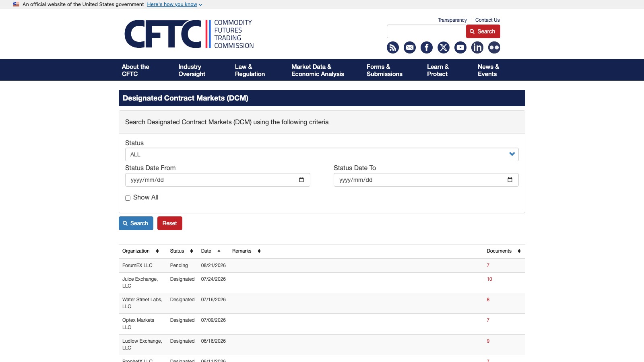
Task: Sort table by Documents column arrows
Action: (x=519, y=251)
